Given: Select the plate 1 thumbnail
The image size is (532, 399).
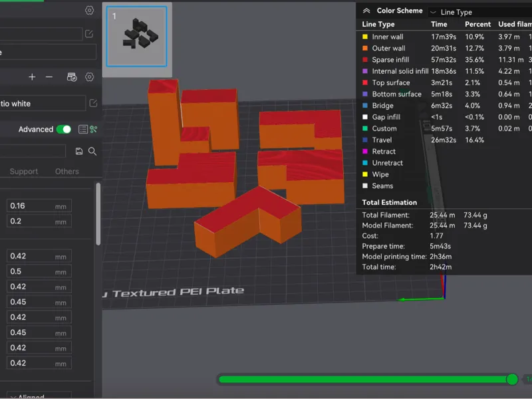Looking at the screenshot, I should tap(137, 37).
